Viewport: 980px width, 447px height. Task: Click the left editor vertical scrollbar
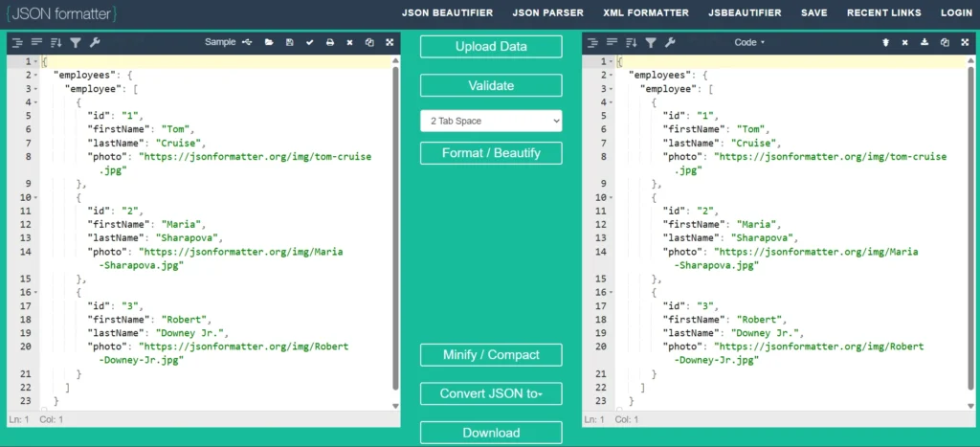click(x=395, y=228)
